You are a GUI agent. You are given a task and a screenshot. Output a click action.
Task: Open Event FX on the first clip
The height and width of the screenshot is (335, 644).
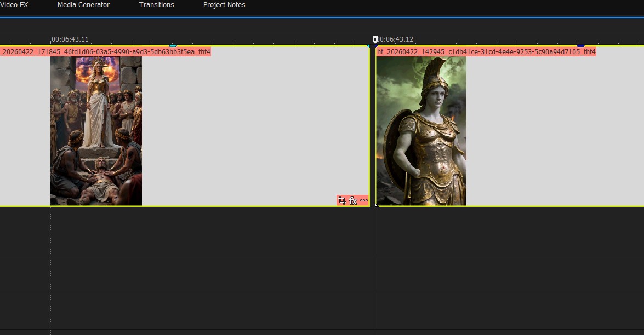point(352,200)
